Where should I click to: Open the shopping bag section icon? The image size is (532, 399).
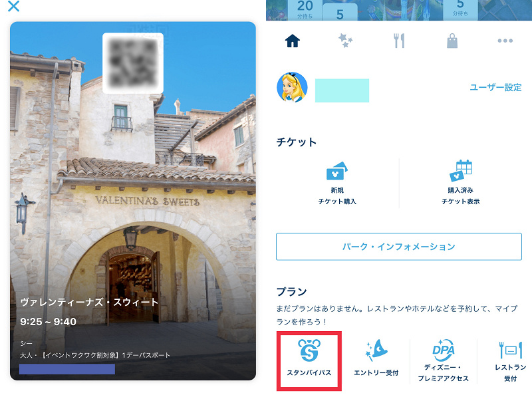click(452, 42)
